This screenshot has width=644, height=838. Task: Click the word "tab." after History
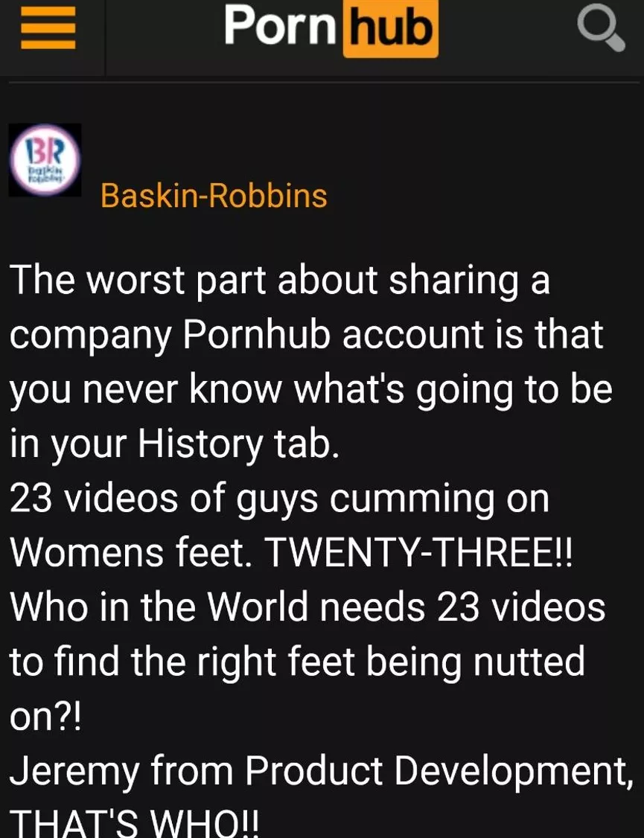pos(306,444)
